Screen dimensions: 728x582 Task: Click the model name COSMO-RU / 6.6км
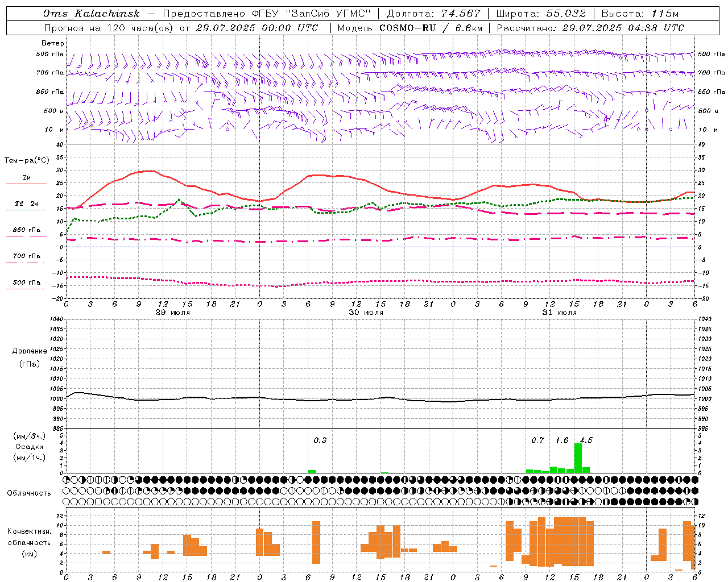tap(431, 28)
